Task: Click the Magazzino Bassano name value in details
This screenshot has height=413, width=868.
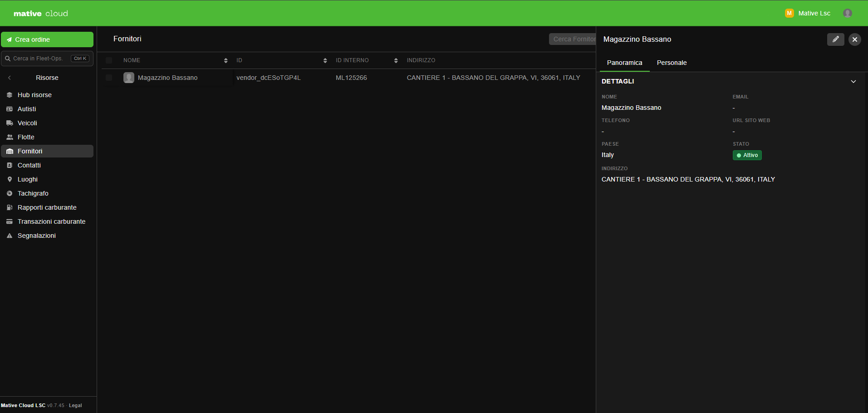Action: [631, 108]
